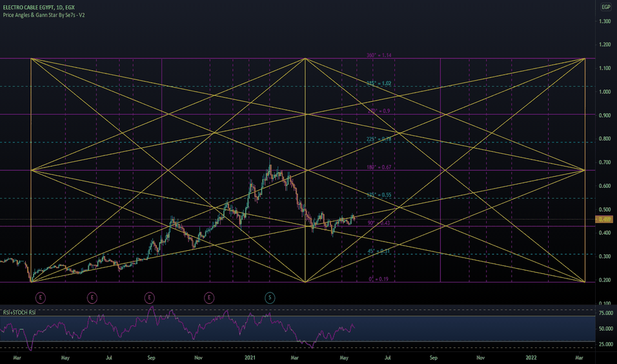Select the Price Angles & Gann Star indicator label

tap(44, 15)
